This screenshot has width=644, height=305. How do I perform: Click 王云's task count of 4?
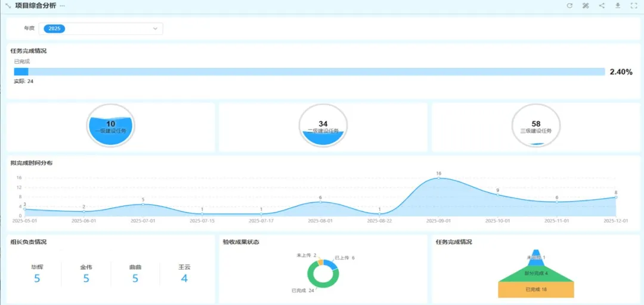click(x=184, y=278)
